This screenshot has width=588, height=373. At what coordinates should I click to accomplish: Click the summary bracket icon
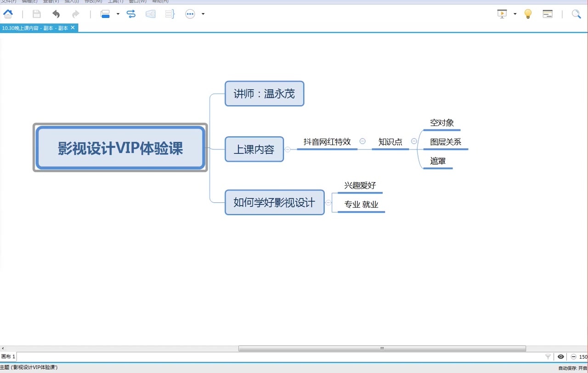tap(170, 14)
